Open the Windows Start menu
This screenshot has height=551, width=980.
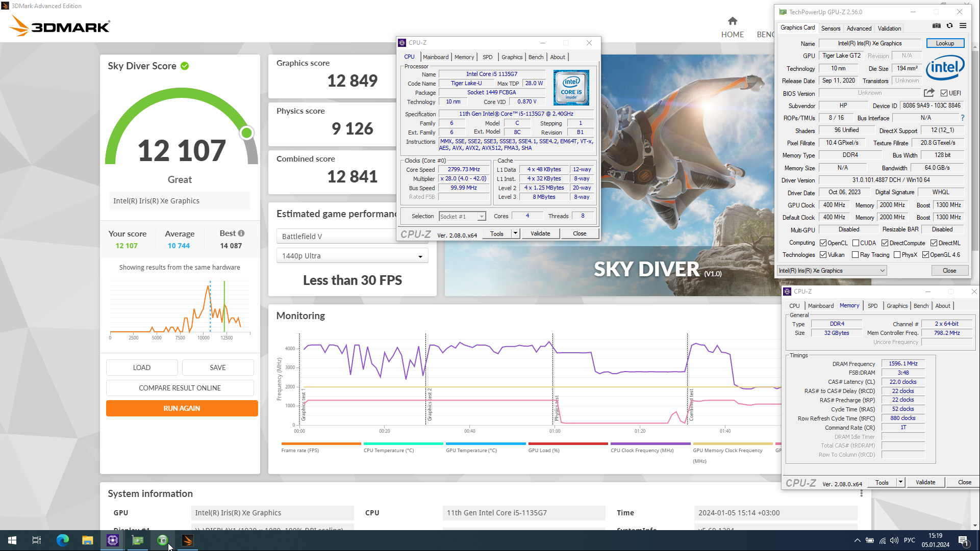point(12,540)
